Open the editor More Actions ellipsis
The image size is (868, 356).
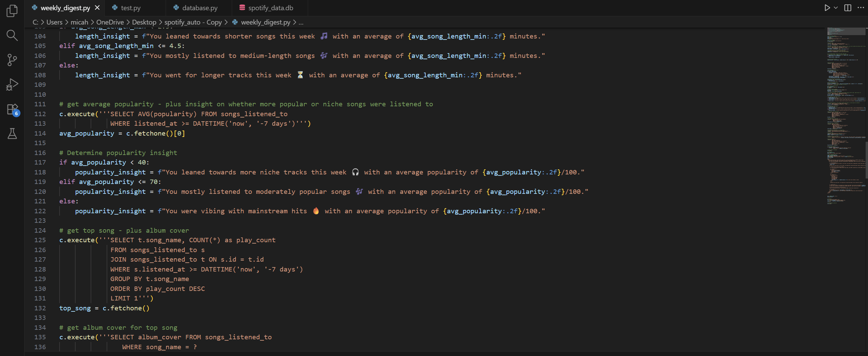(x=860, y=7)
